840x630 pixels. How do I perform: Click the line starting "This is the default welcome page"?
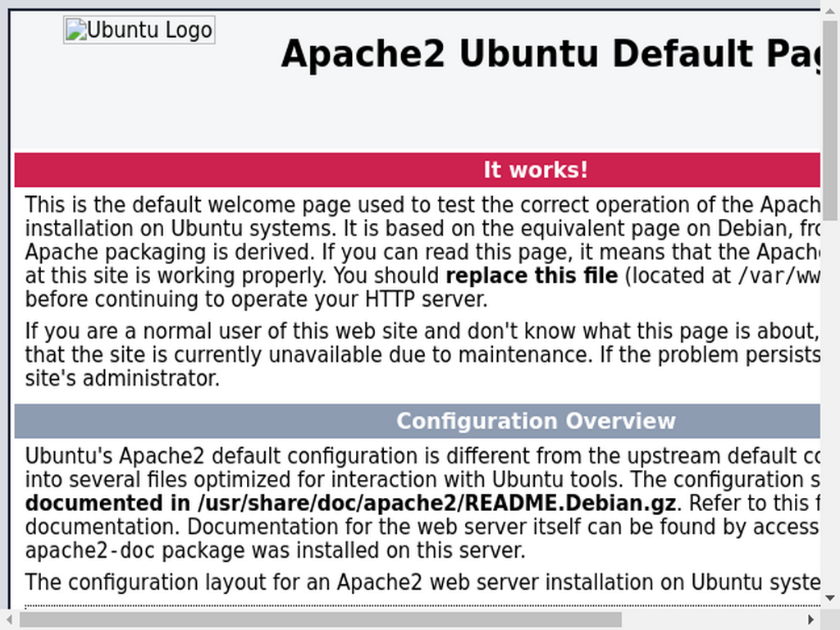pyautogui.click(x=422, y=204)
